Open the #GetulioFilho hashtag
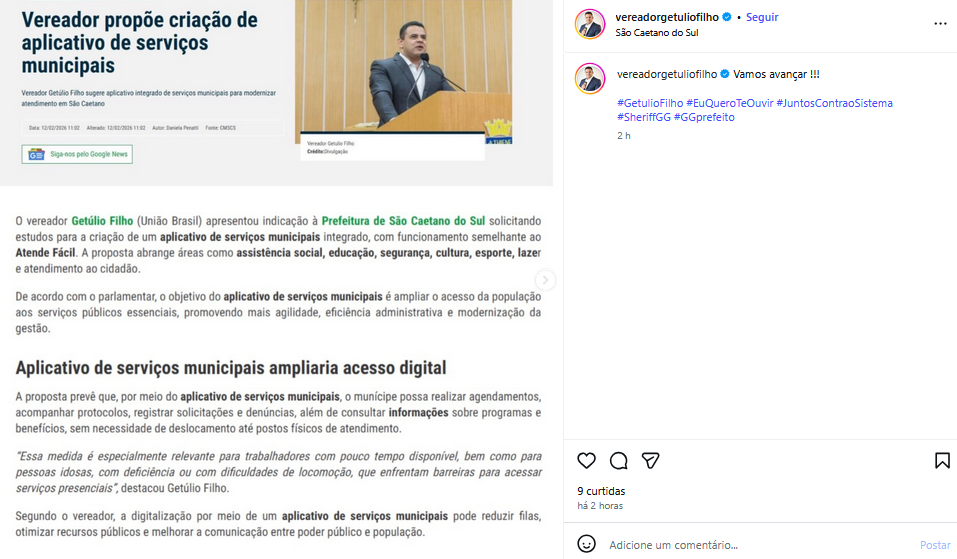The height and width of the screenshot is (559, 957). click(650, 103)
